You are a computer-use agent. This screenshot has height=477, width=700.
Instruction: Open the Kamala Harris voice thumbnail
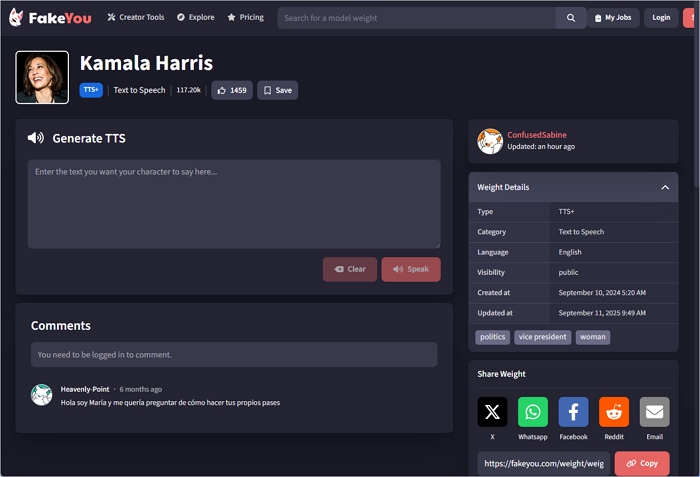pyautogui.click(x=42, y=77)
